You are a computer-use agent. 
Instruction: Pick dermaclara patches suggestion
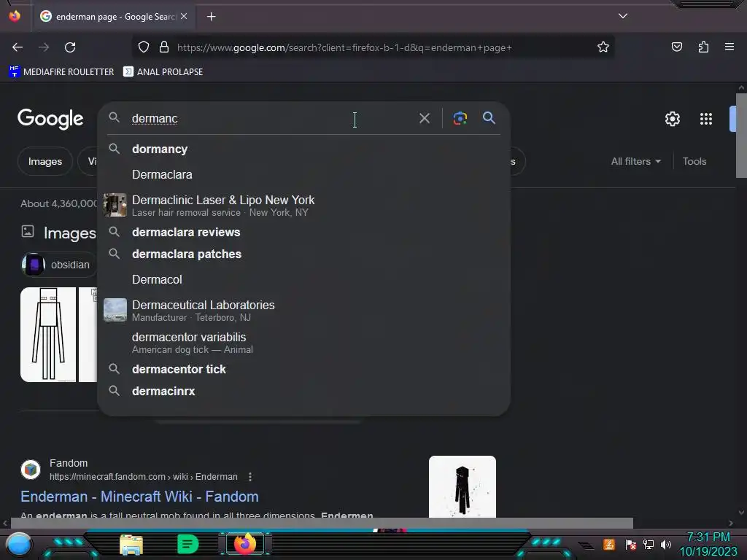click(304, 254)
